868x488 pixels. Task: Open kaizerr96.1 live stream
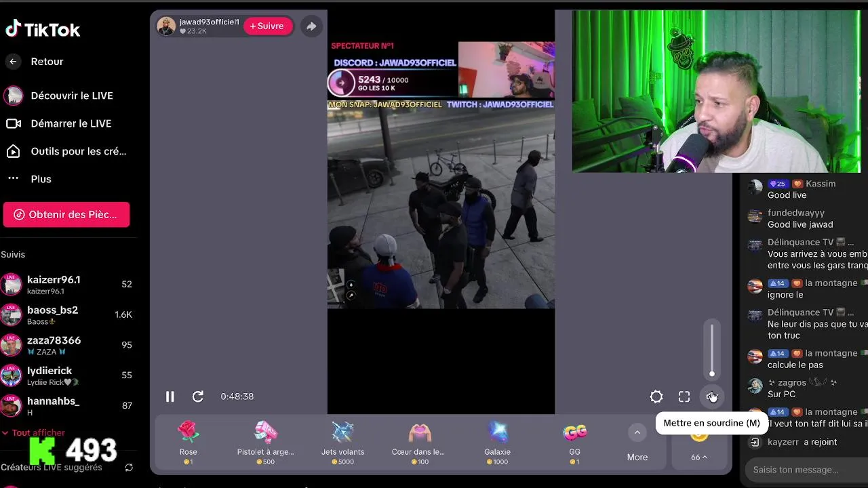coord(68,284)
